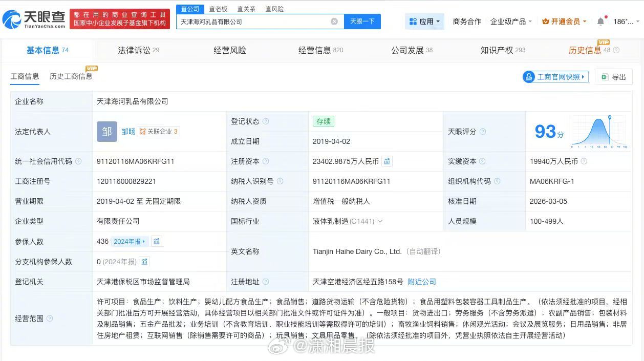Image resolution: width=644 pixels, height=361 pixels.
Task: Click the help icon next to 注册资本
Action: pyautogui.click(x=266, y=161)
